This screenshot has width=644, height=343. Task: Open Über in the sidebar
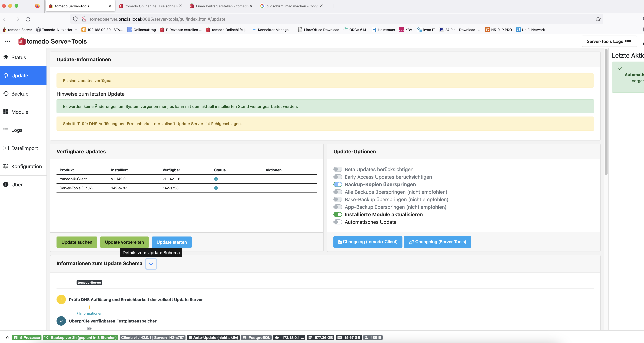tap(23, 185)
